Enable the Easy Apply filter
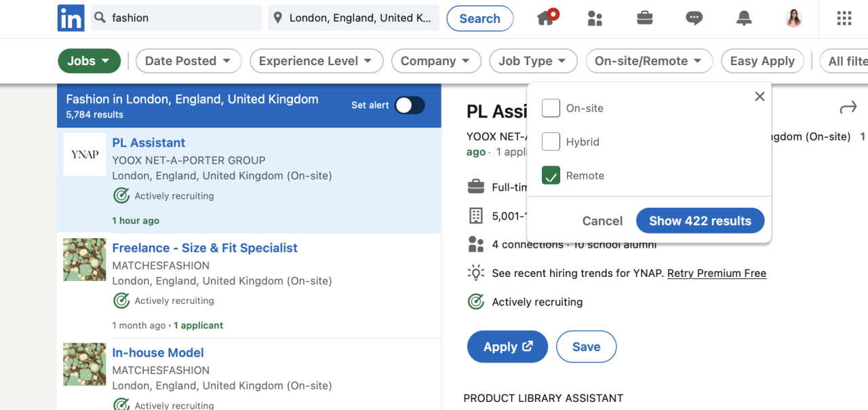Viewport: 868px width, 410px height. [x=762, y=61]
